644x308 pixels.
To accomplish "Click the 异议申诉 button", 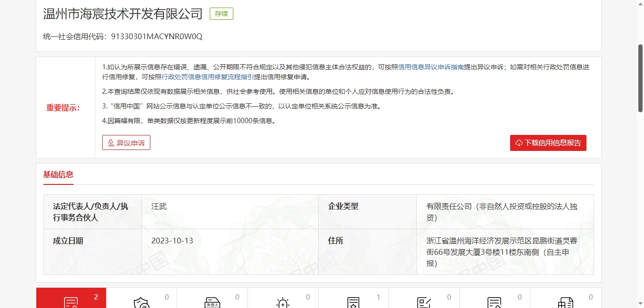I will click(x=126, y=142).
